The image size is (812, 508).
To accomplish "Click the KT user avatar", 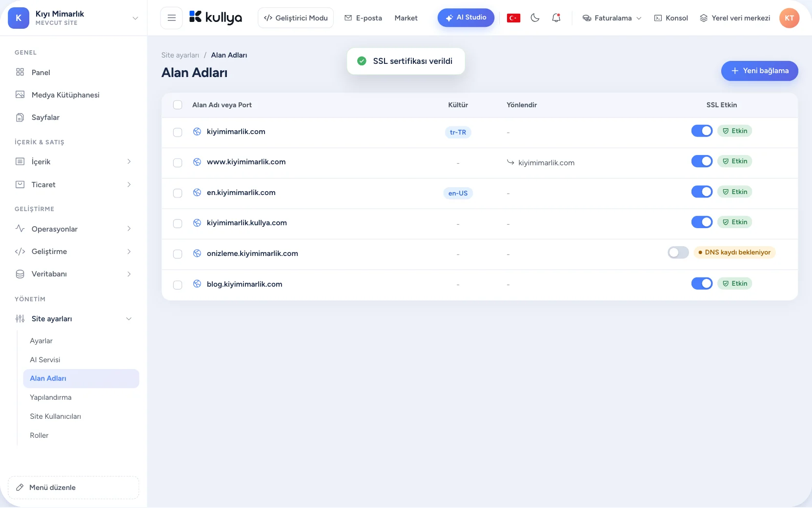I will coord(789,18).
